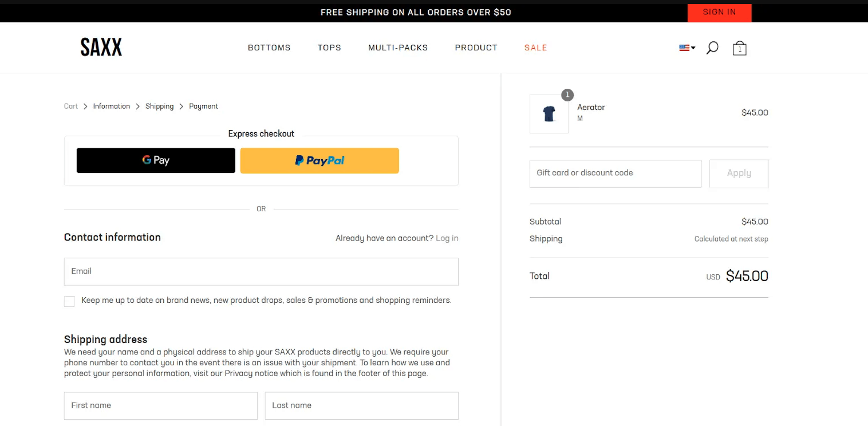Select the Information breadcrumb step
The height and width of the screenshot is (426, 868).
coord(112,107)
